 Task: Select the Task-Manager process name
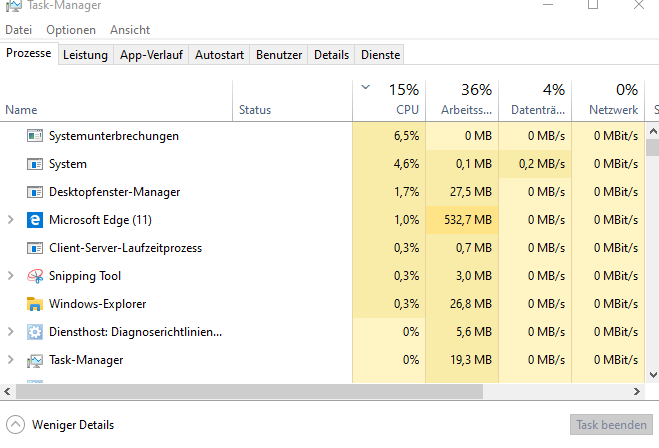[86, 360]
